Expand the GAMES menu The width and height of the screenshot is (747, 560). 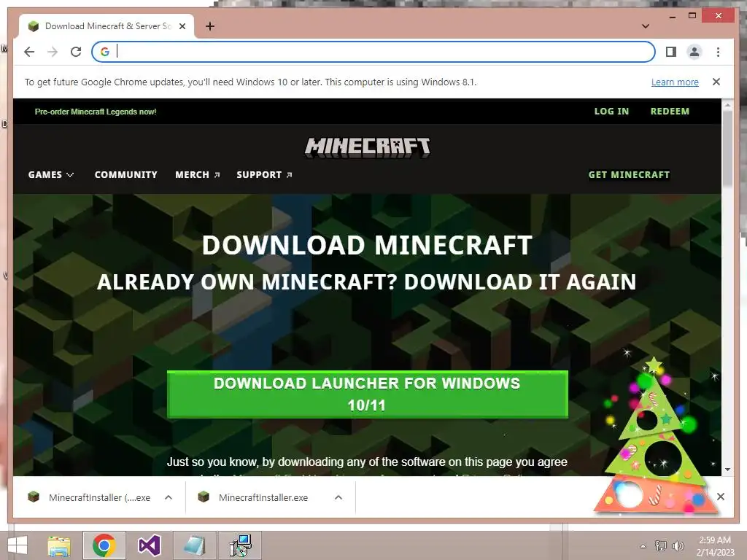point(50,175)
